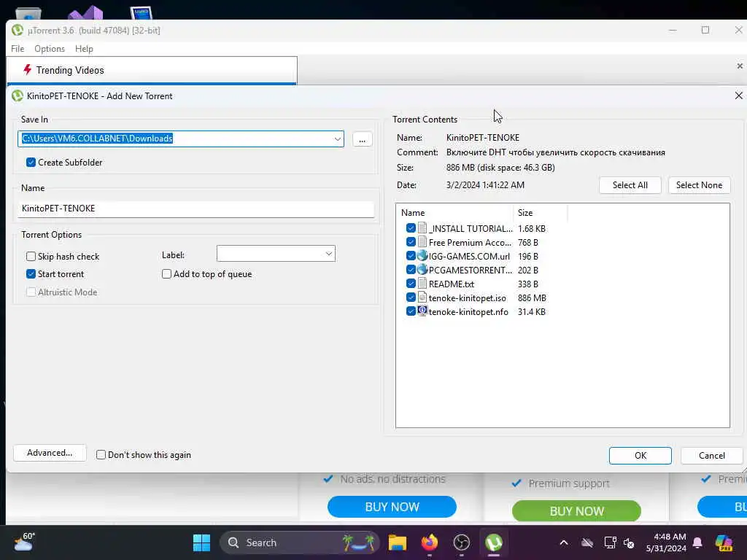Open the File menu
The image size is (747, 560).
click(x=18, y=49)
